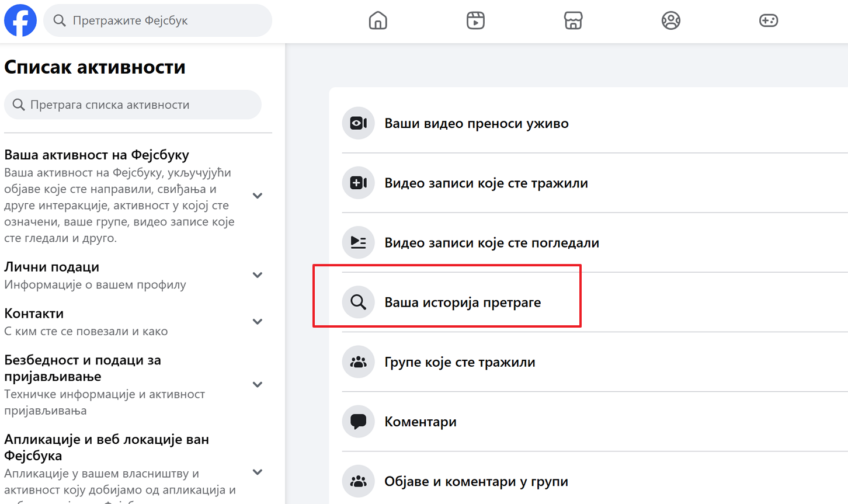Click the magnifier icon beside Ваша историја претраге
Viewport: 848px width, 504px height.
tap(358, 302)
